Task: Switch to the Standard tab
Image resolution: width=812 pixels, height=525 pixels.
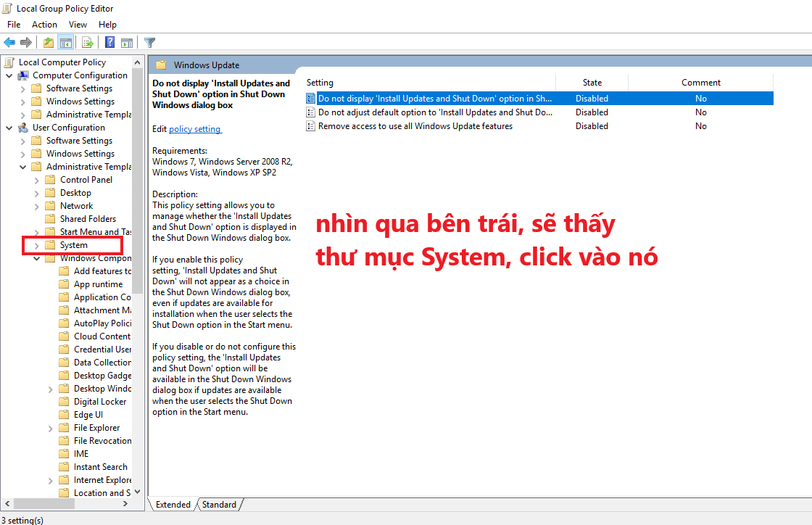Action: pos(219,504)
